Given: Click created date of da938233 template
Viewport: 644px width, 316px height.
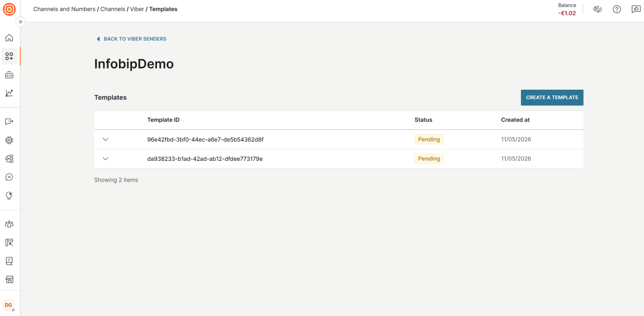Looking at the screenshot, I should coord(516,159).
